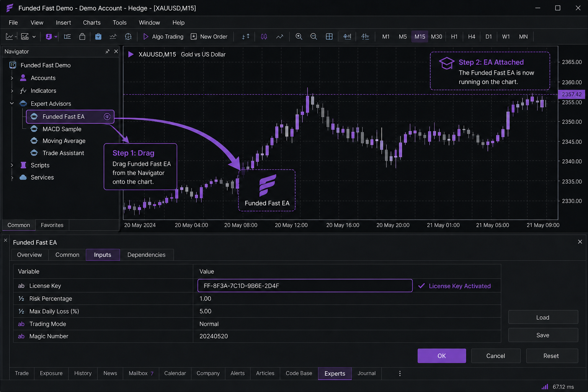
Task: Click the shopping bag market icon
Action: tap(82, 37)
